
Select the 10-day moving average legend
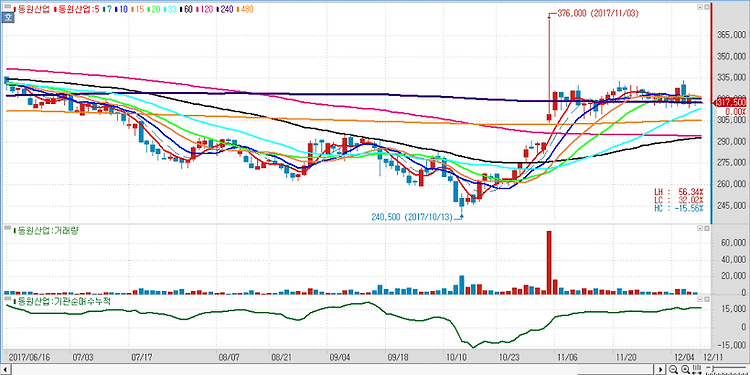[121, 9]
